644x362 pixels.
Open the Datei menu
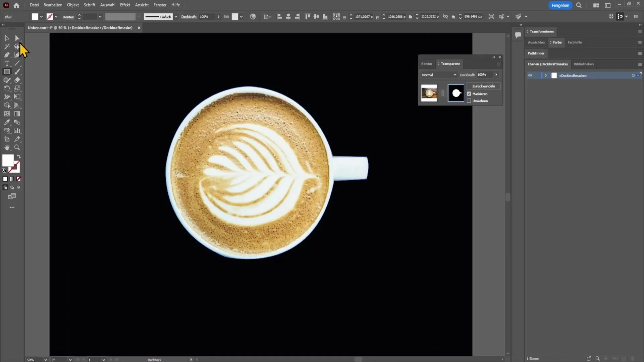34,5
